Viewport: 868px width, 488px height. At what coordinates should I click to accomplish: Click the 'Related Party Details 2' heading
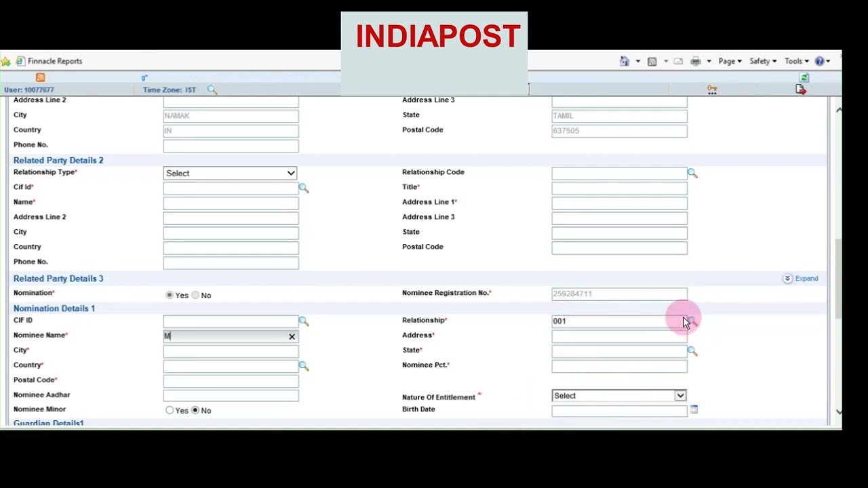[x=58, y=161]
